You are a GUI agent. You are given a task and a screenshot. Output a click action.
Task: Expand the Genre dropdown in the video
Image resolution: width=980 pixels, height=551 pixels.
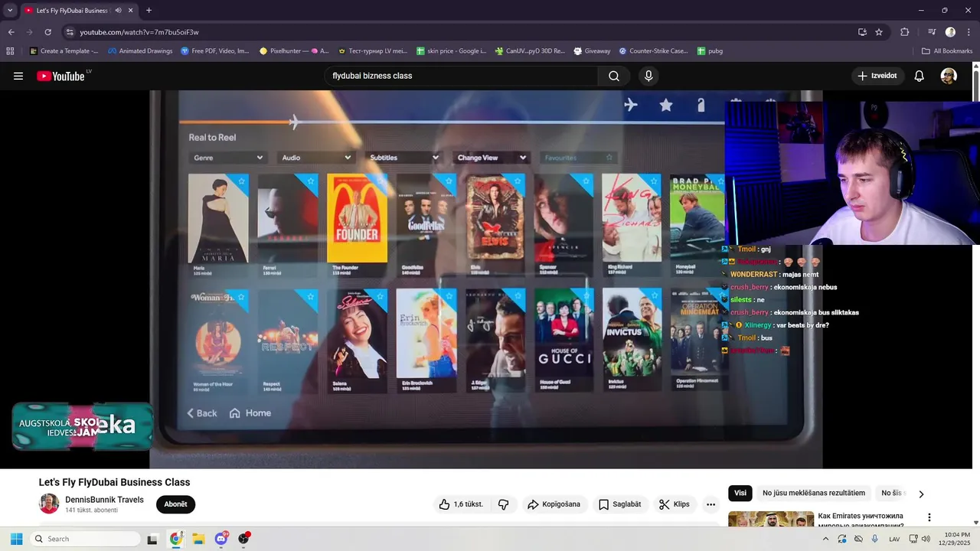pyautogui.click(x=228, y=158)
